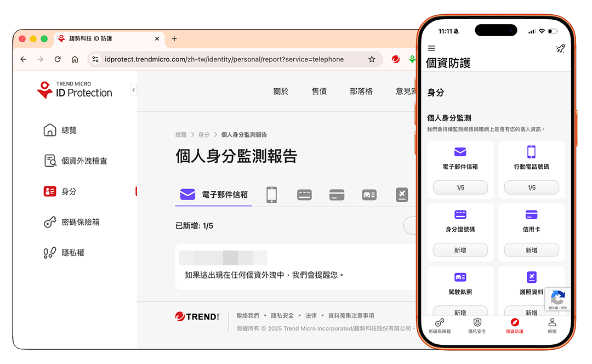The image size is (592, 364).
Task: Reload the page with the browser refresh icon
Action: (58, 59)
